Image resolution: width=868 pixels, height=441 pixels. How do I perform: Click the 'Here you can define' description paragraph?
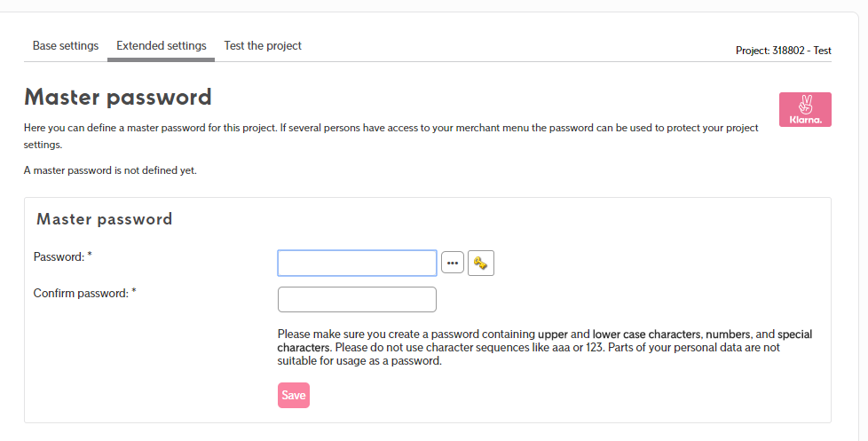tap(391, 136)
